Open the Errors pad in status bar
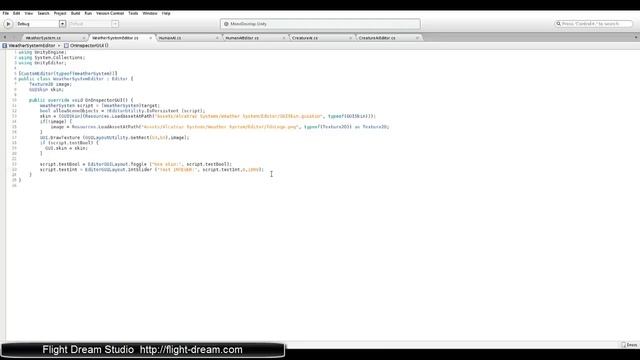 tap(629, 345)
